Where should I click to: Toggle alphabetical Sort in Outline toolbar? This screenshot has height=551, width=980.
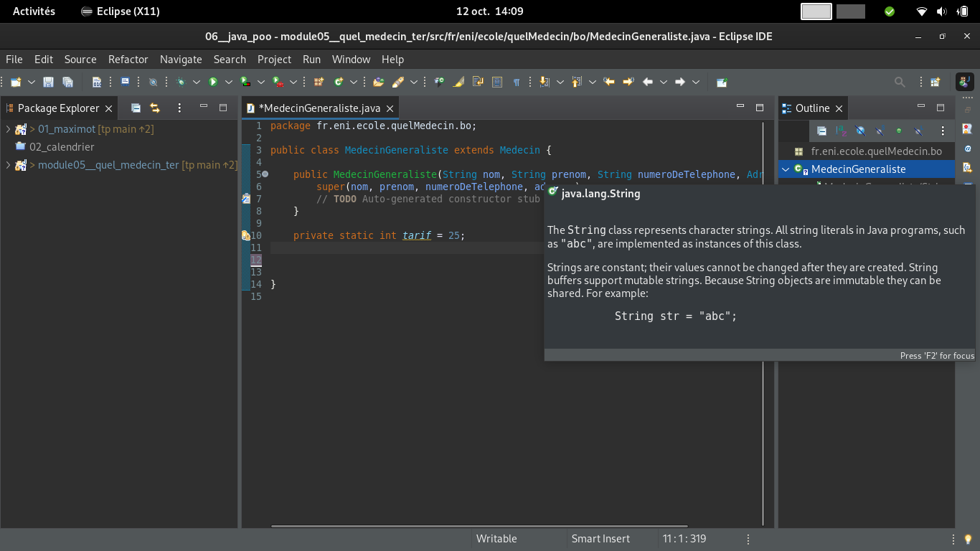point(841,131)
